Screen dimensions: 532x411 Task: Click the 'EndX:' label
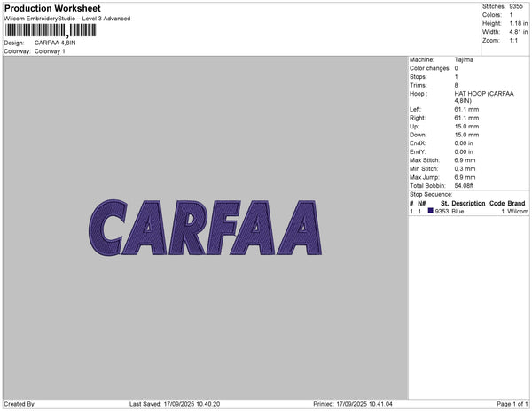point(418,143)
